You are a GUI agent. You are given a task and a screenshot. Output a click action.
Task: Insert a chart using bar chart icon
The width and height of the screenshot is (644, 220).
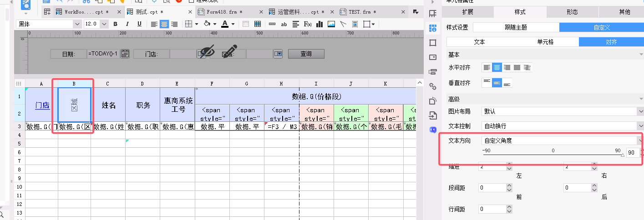pyautogui.click(x=319, y=24)
